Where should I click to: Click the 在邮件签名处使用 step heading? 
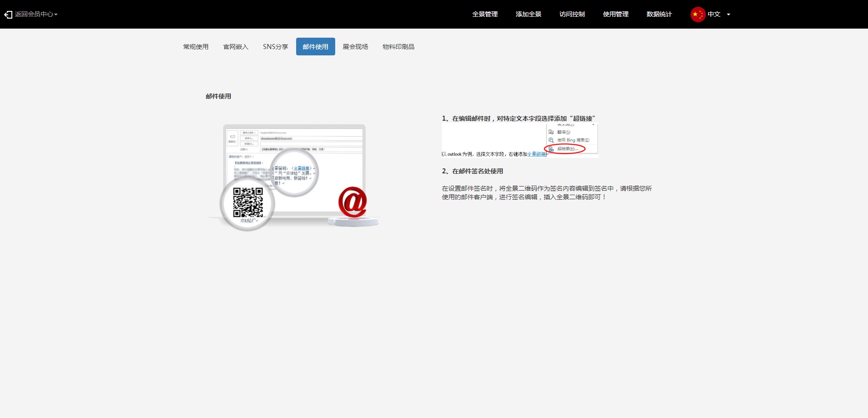click(x=472, y=171)
